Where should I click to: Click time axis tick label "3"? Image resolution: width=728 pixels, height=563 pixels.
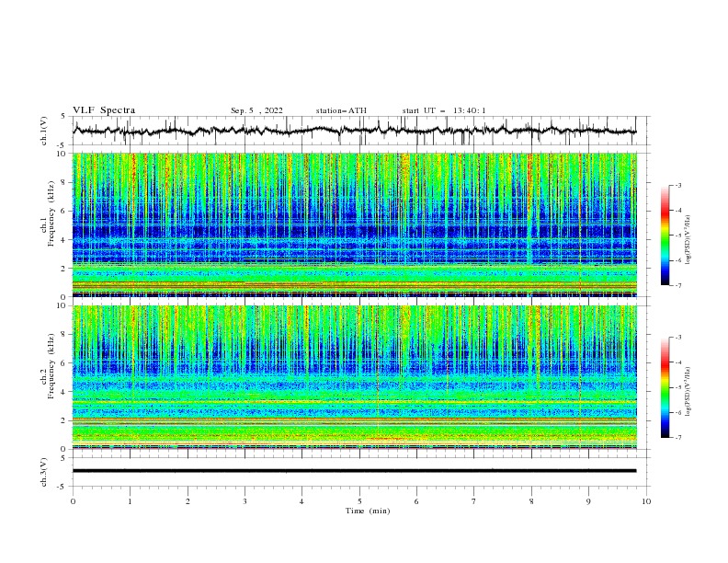[x=245, y=501]
